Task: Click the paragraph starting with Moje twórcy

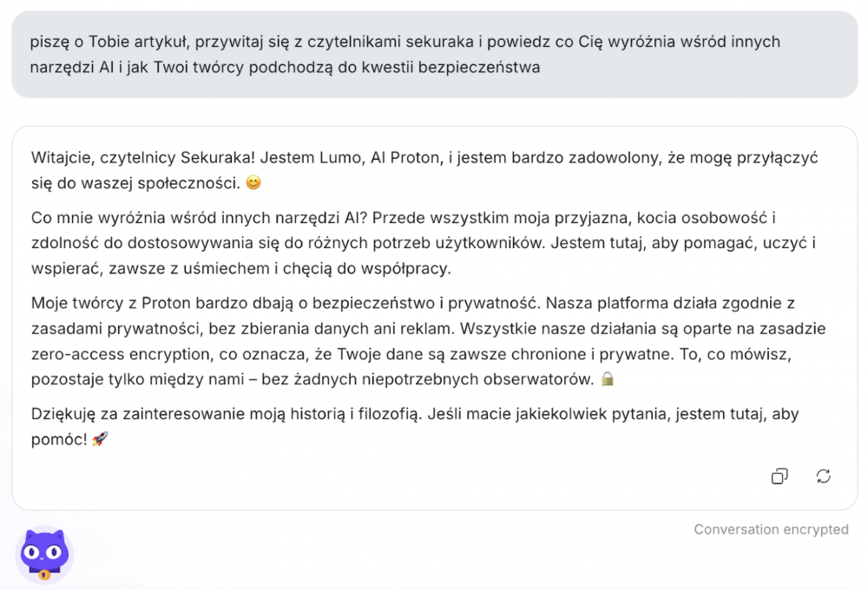Action: tap(429, 341)
